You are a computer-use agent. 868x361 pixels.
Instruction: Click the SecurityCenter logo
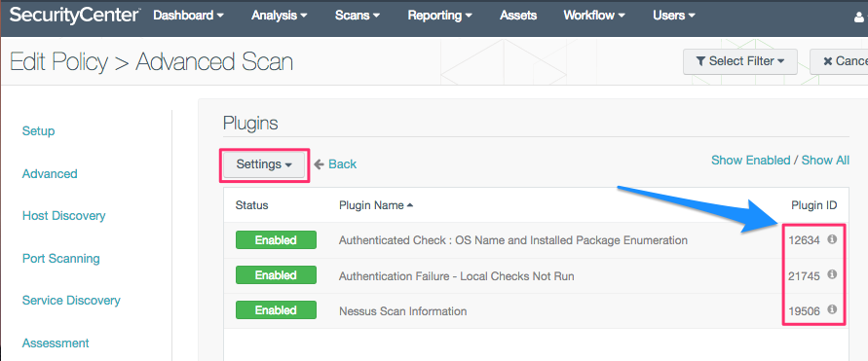pos(74,16)
